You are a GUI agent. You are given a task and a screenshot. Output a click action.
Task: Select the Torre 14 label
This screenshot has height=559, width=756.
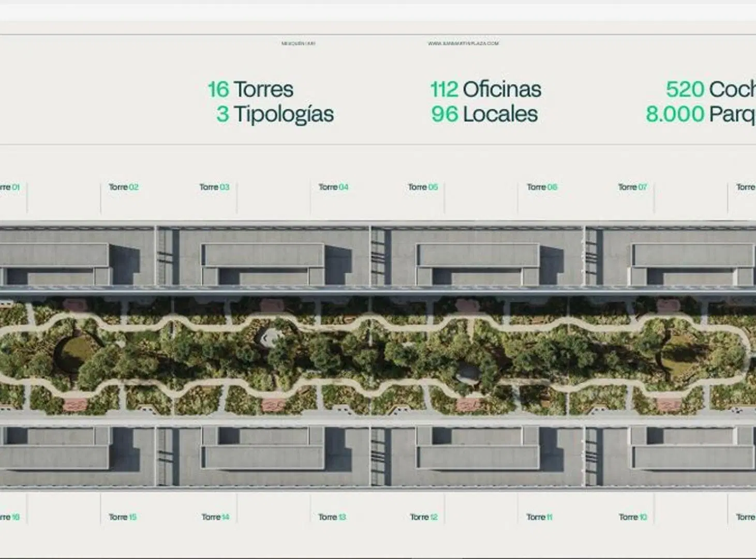point(215,517)
